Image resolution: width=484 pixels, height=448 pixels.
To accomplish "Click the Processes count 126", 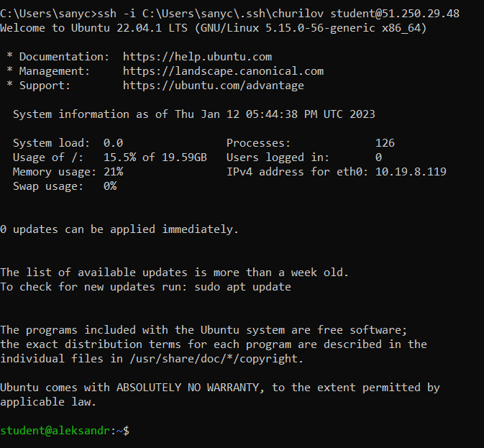I will pos(385,143).
